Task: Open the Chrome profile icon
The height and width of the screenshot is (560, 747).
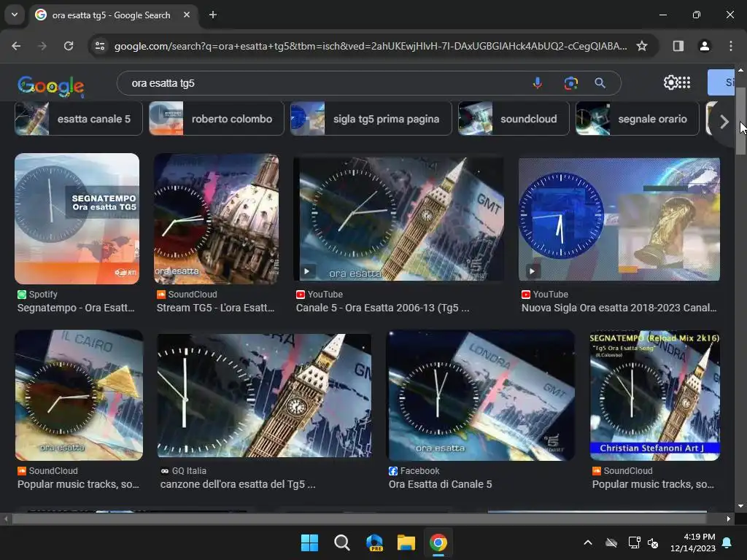Action: [x=704, y=46]
